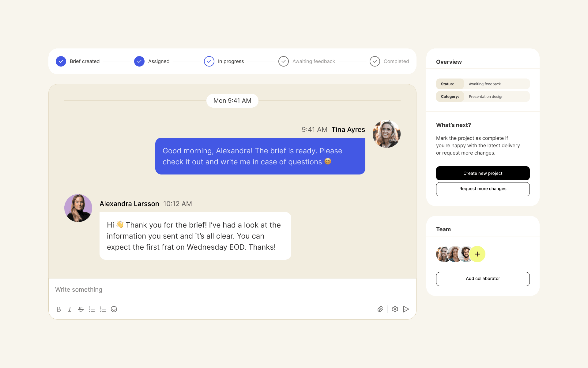Image resolution: width=588 pixels, height=368 pixels.
Task: Attach a file with paperclip icon
Action: (380, 309)
